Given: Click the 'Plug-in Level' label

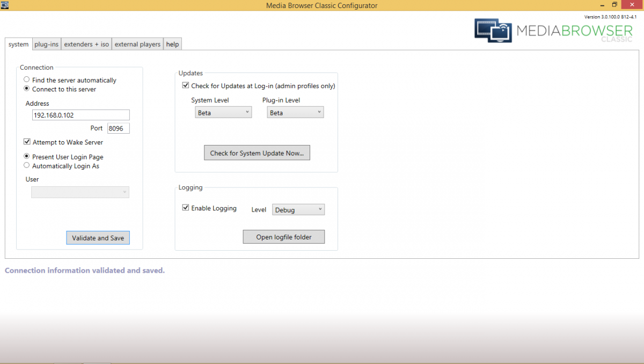Looking at the screenshot, I should click(281, 100).
